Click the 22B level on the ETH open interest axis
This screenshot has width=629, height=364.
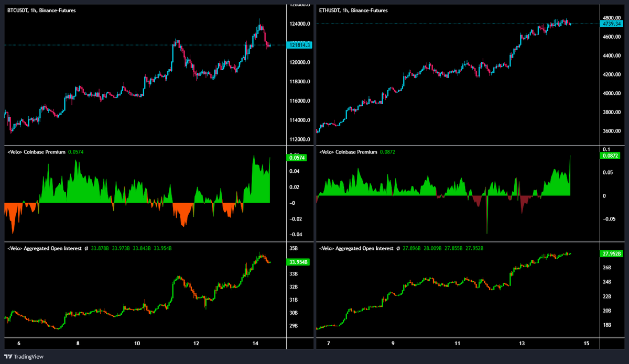[x=608, y=297]
